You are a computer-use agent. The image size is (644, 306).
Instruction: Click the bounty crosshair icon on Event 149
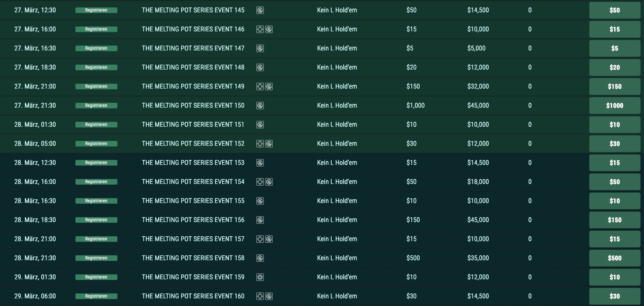tap(260, 87)
